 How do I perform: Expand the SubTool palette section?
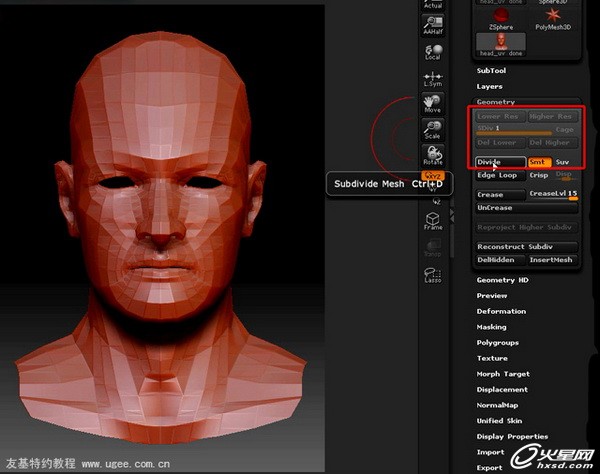(491, 71)
